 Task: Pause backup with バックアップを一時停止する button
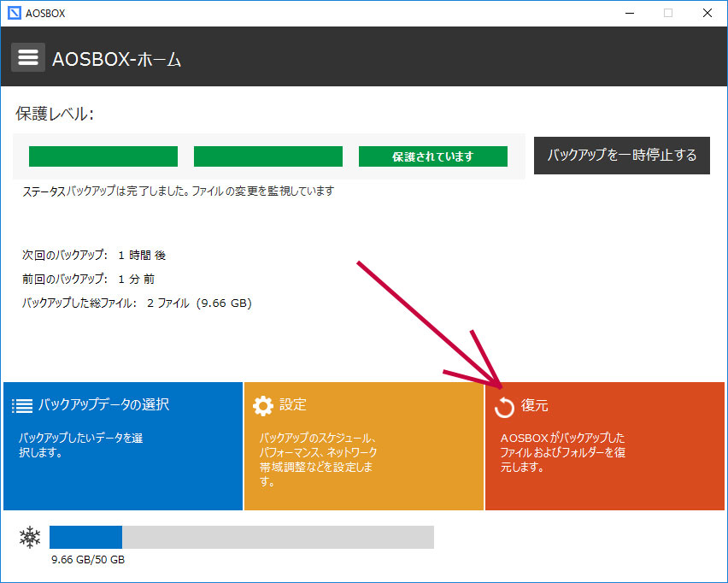click(x=622, y=156)
